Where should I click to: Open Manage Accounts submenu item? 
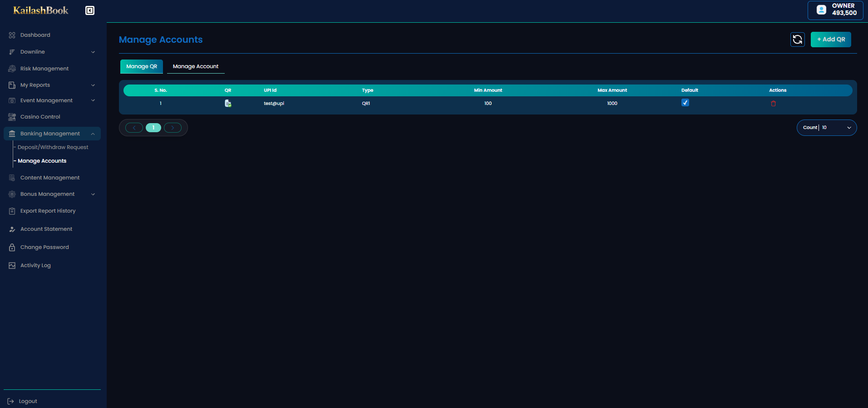pyautogui.click(x=42, y=161)
